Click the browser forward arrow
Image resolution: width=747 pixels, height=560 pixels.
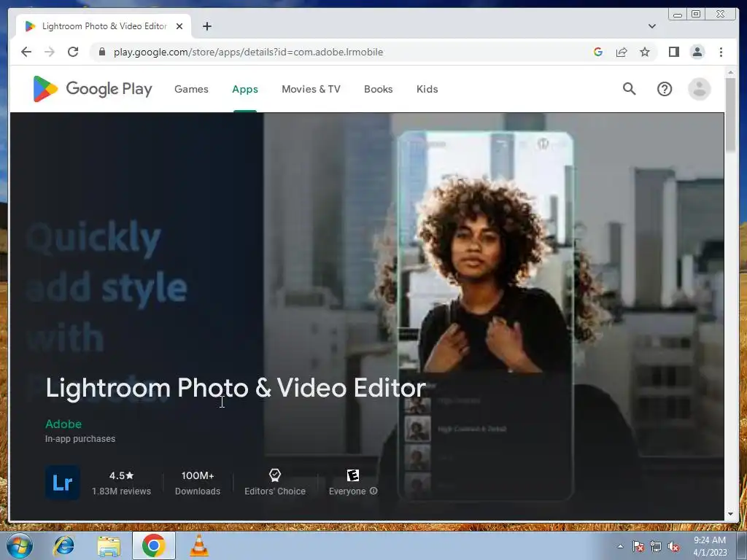point(50,52)
